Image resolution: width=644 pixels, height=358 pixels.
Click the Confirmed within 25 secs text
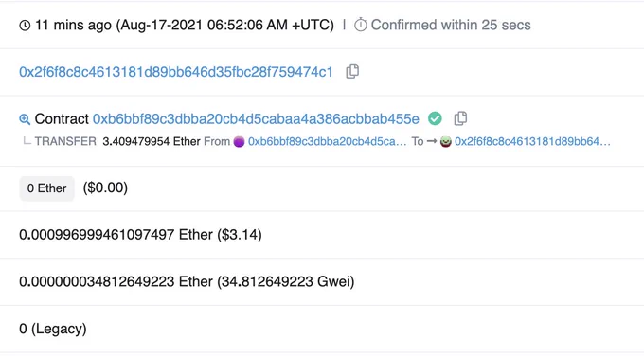451,25
